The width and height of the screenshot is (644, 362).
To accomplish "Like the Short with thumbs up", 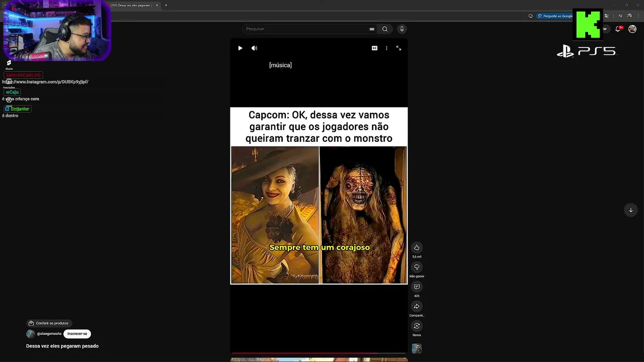I will pos(417,247).
